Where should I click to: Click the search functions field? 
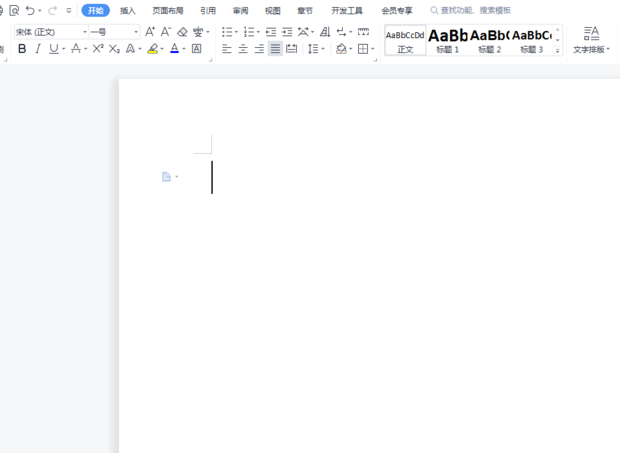point(471,10)
